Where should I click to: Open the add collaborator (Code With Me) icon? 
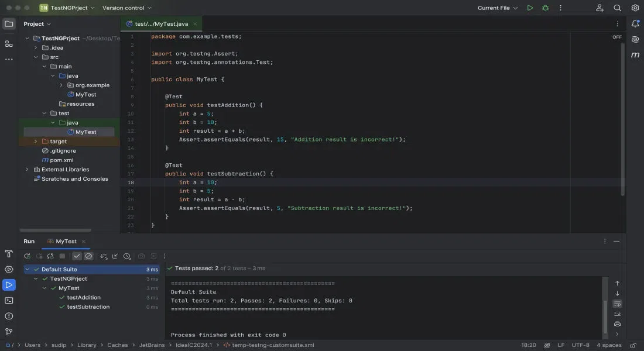click(x=600, y=8)
